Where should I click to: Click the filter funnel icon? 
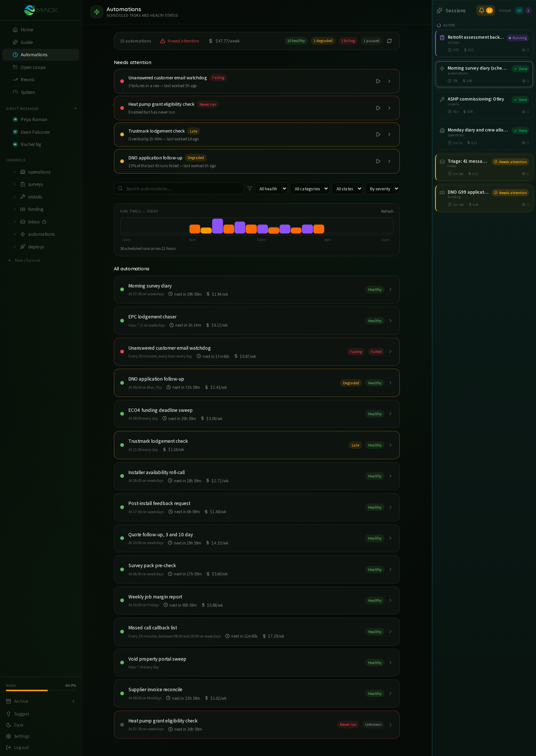click(x=250, y=188)
